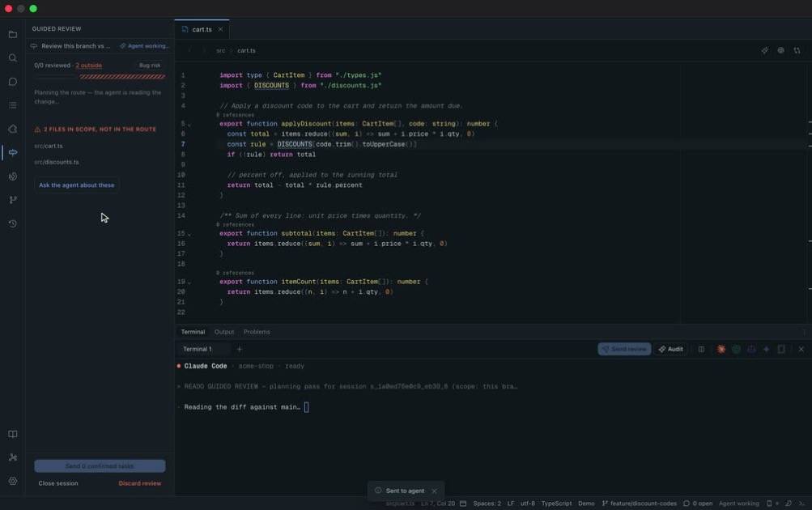Click the globe icon in editor top-right toolbar
The height and width of the screenshot is (510, 812).
(x=781, y=50)
